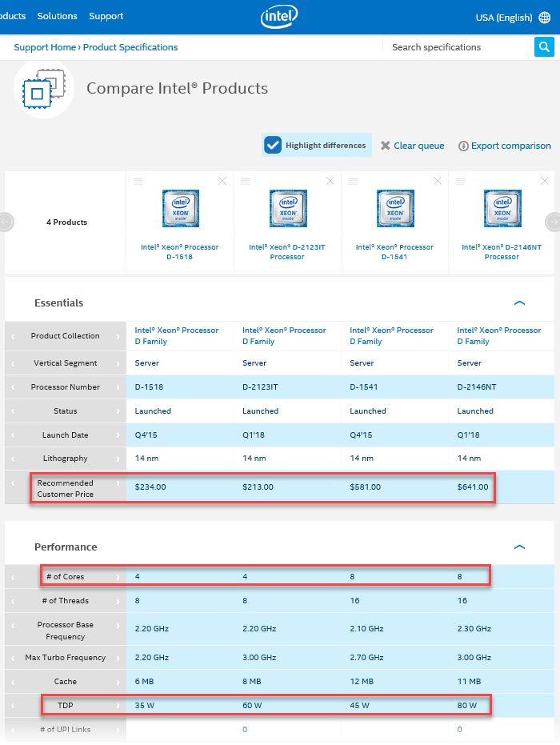560x745 pixels.
Task: Select the $641.00 price cell
Action: point(473,487)
